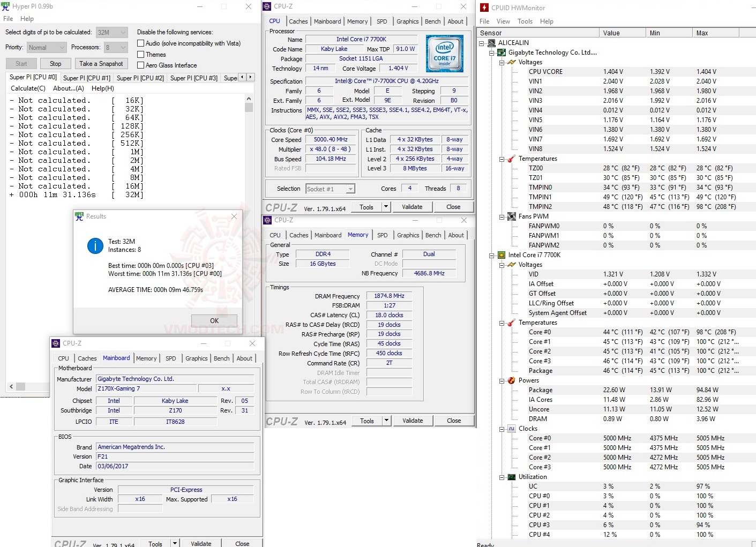Screen dimensions: 756x547
Task: Click the Hyper PI icon in the title bar
Action: pos(5,6)
